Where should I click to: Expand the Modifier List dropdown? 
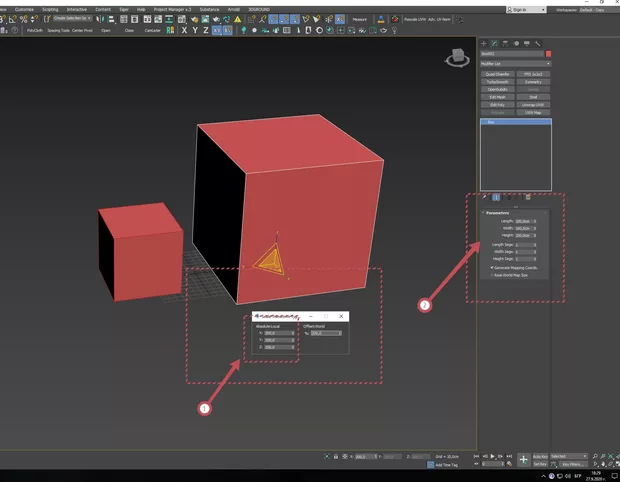click(515, 63)
